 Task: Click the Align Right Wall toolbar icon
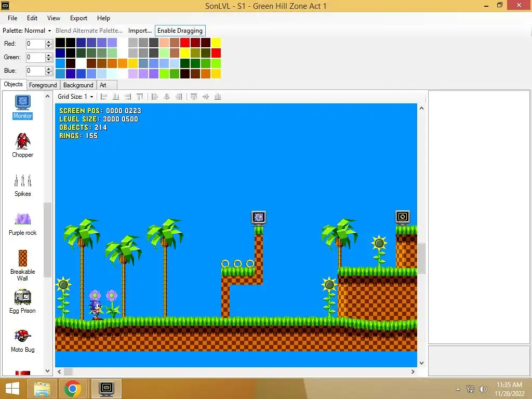(x=128, y=97)
